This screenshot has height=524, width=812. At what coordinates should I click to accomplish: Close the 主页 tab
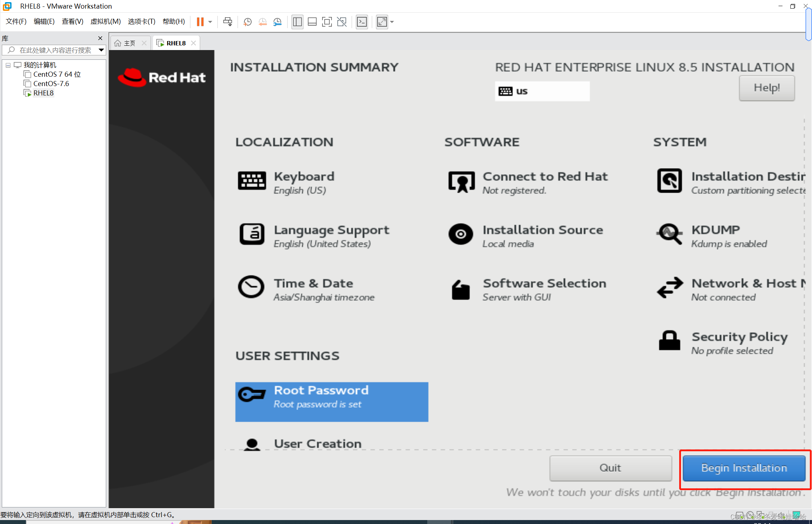144,43
